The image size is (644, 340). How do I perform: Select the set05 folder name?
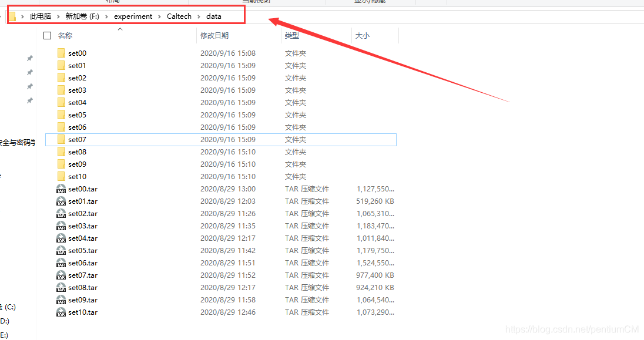point(77,115)
